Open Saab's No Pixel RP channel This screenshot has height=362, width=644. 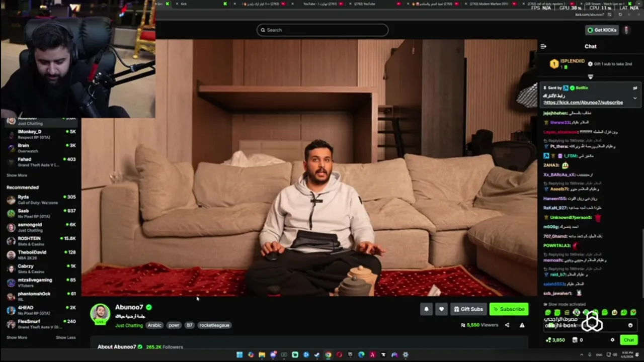tap(40, 214)
